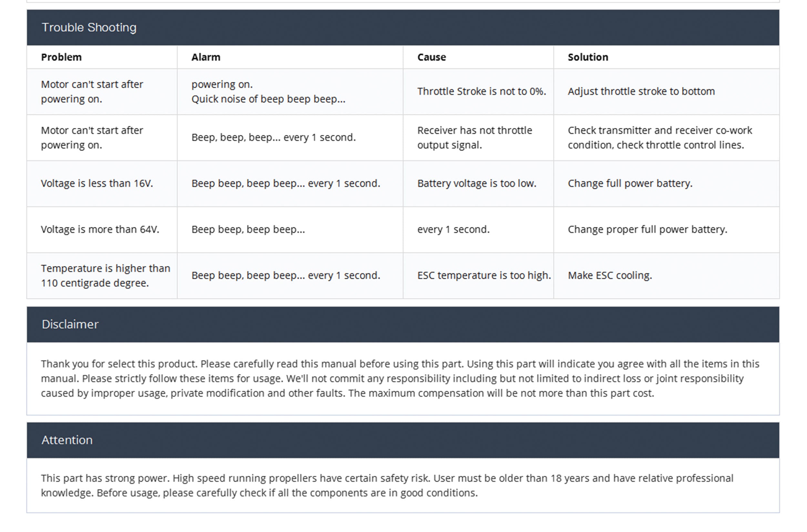Click the 'Adjust throttle stroke to bottom' cell

pos(641,92)
